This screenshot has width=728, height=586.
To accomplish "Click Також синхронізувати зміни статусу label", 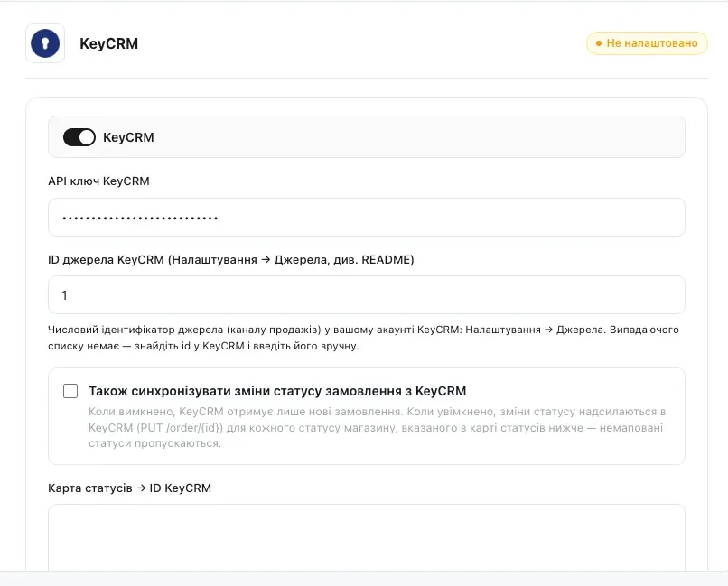I will click(277, 391).
